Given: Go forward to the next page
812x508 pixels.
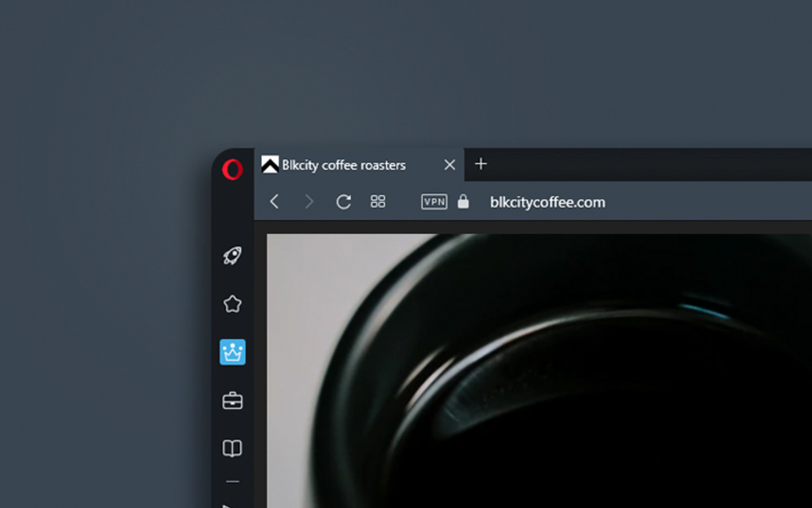Looking at the screenshot, I should (x=308, y=202).
